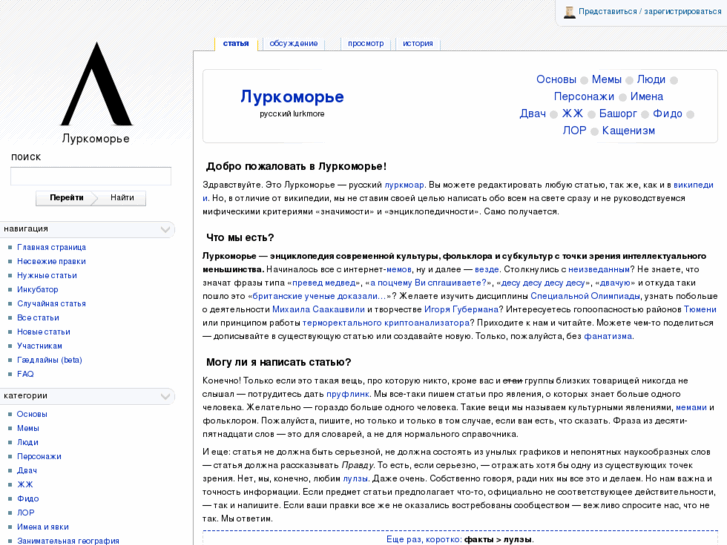
Task: Open Персонажи in the header portal box
Action: [x=584, y=96]
